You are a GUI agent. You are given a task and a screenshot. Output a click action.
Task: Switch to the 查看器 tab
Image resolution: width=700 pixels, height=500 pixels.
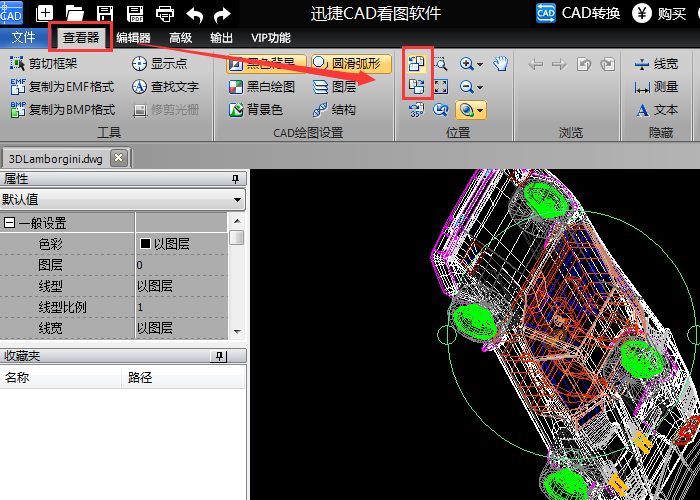click(x=81, y=38)
